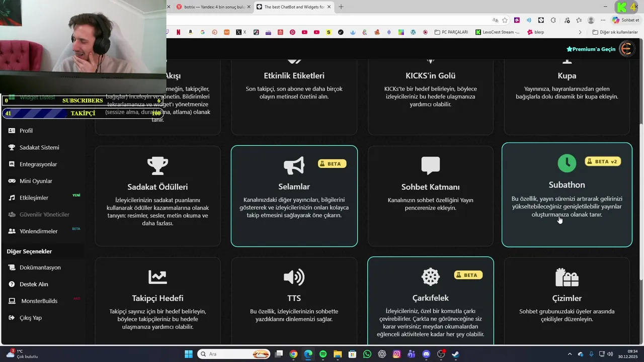644x362 pixels.
Task: Click the BETA badge on Çarkıfelek card
Action: 468,275
